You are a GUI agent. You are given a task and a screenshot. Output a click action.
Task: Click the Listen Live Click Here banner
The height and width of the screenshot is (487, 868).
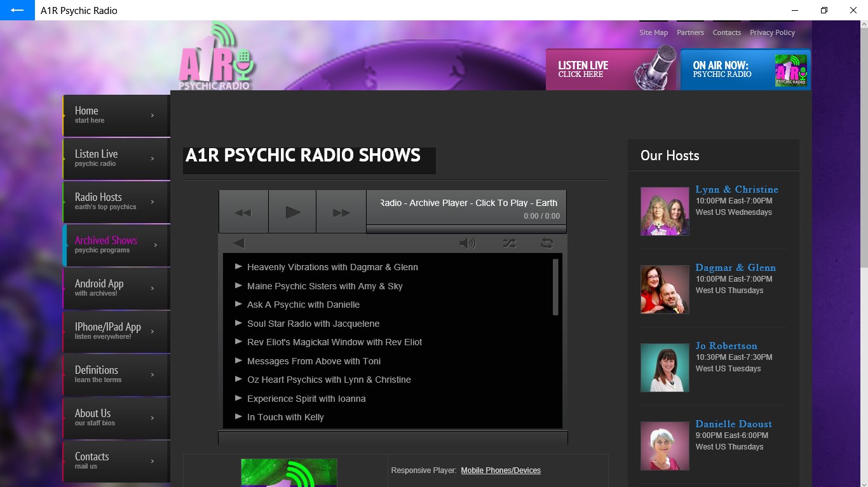click(x=611, y=70)
